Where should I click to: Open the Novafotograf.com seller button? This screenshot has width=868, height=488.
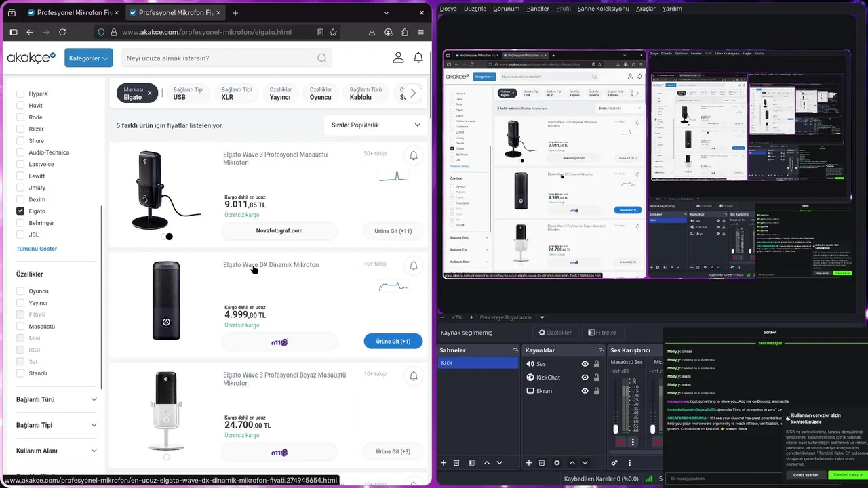279,231
